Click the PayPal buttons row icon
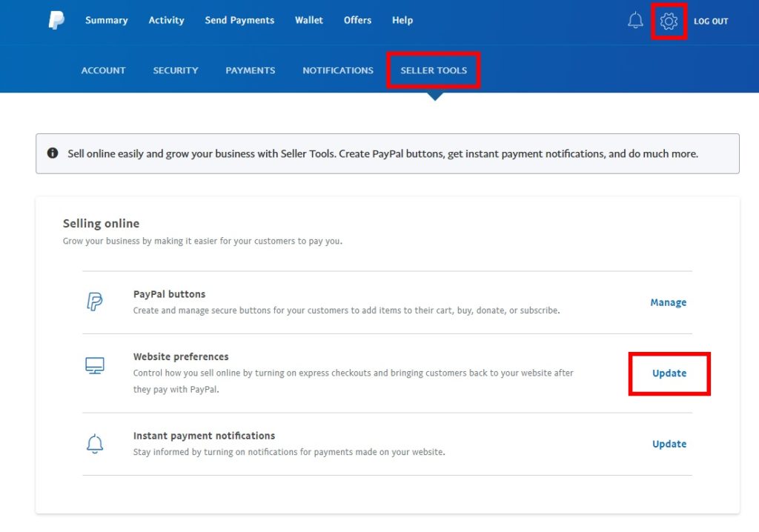759x532 pixels. (95, 302)
